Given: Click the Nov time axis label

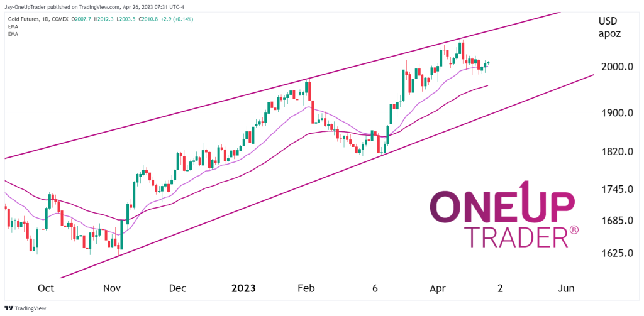Looking at the screenshot, I should tap(112, 288).
